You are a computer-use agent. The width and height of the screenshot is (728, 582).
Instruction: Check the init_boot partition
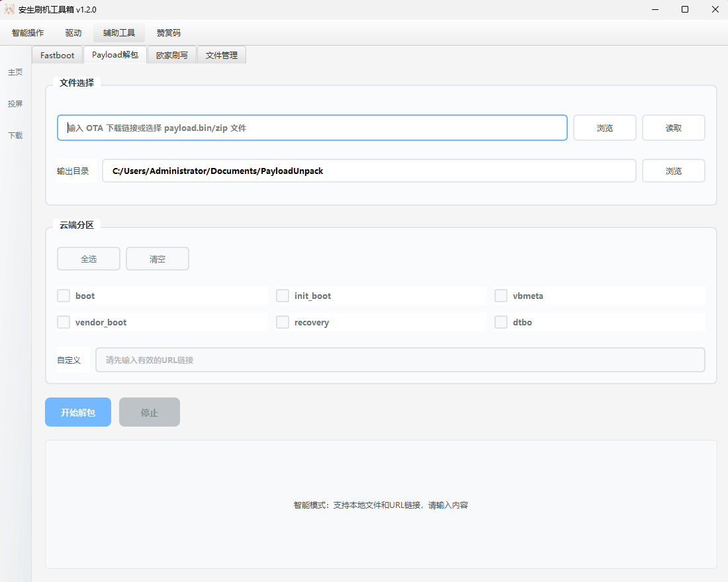[283, 296]
